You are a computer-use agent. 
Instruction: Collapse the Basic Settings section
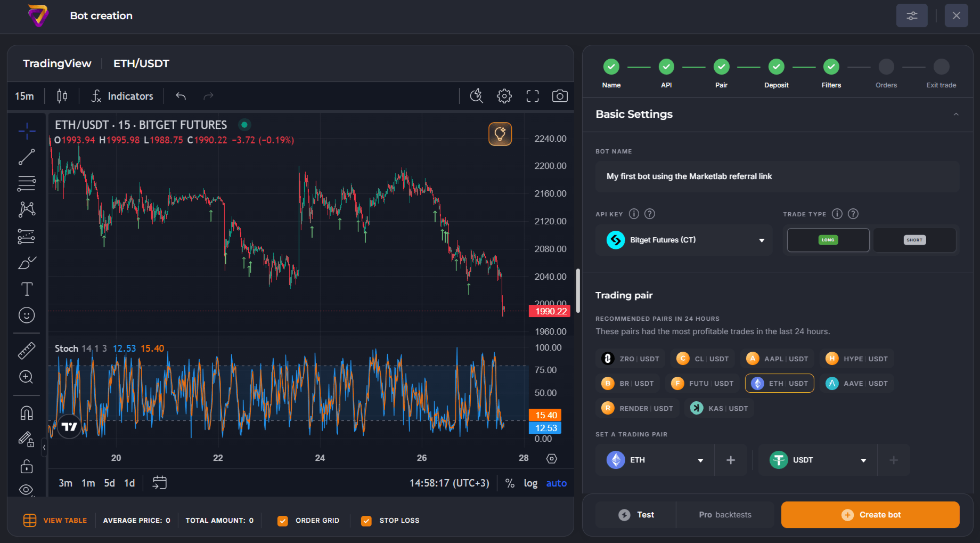[956, 114]
